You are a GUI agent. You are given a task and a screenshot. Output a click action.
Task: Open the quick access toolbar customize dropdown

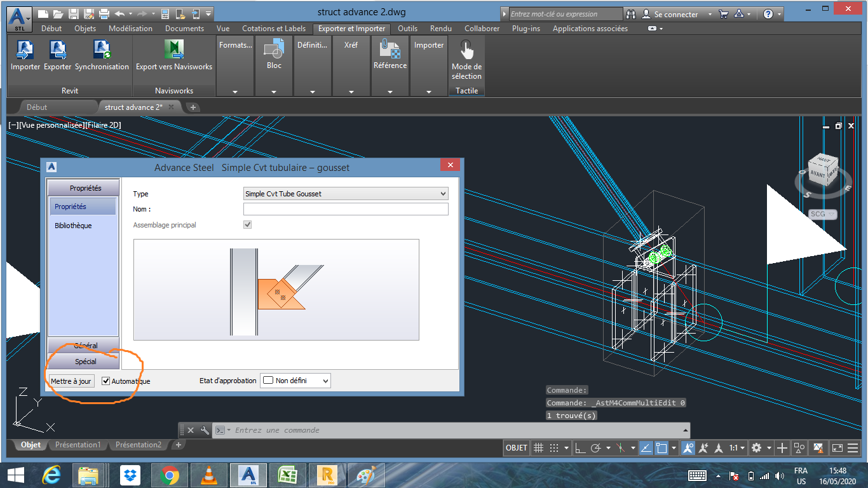[x=208, y=13]
